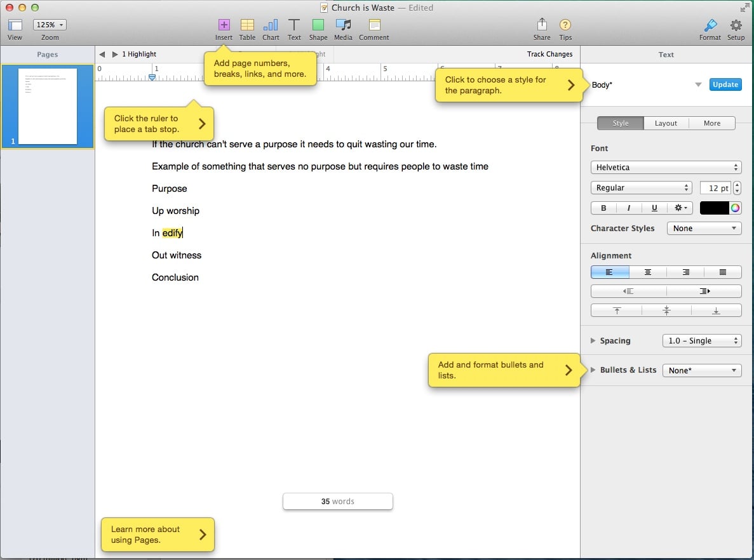Open the black text color swatch
Image resolution: width=754 pixels, height=560 pixels.
[x=714, y=208]
